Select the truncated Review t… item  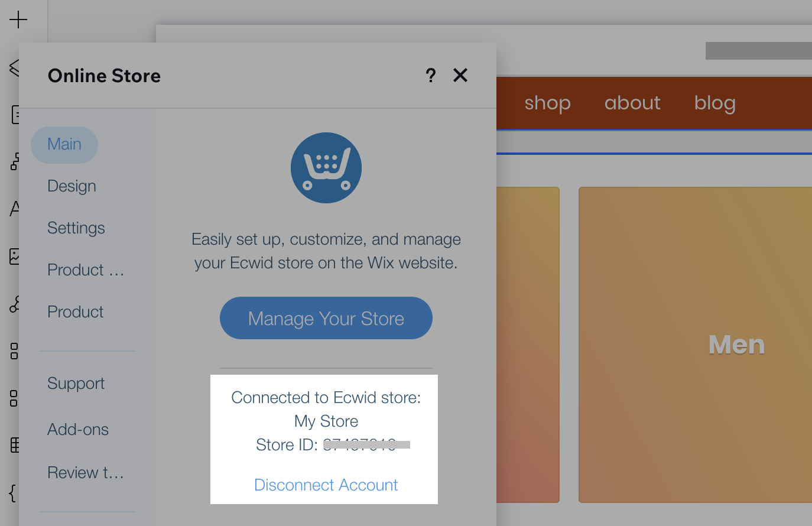(86, 473)
